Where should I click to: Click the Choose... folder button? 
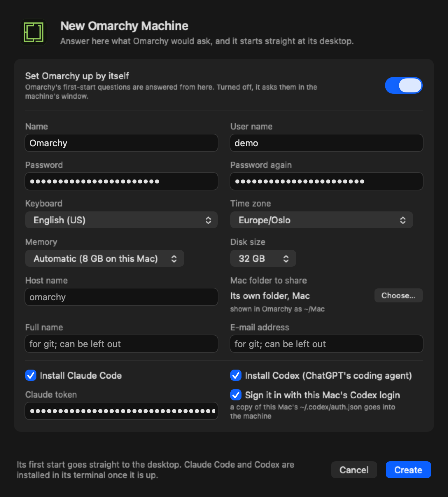399,295
